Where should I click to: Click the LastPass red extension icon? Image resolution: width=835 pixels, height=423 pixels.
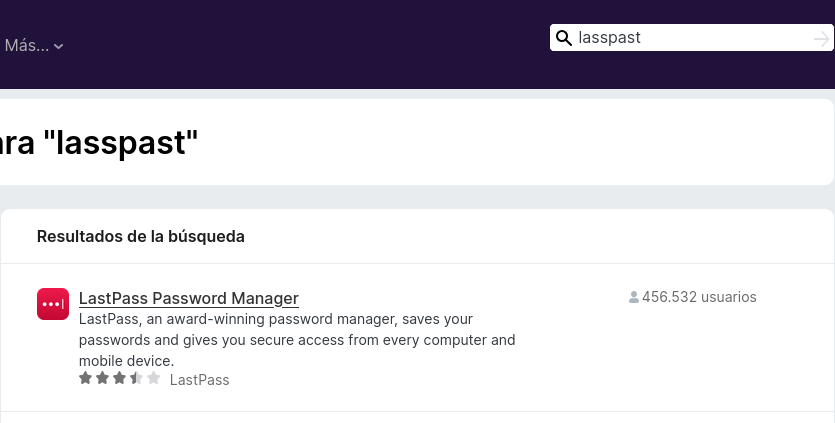click(x=53, y=304)
